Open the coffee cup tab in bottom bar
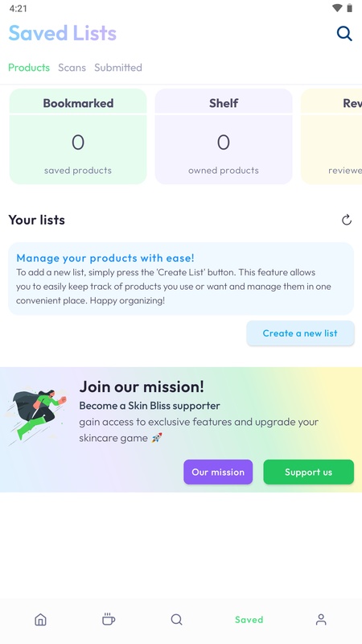 coord(109,619)
